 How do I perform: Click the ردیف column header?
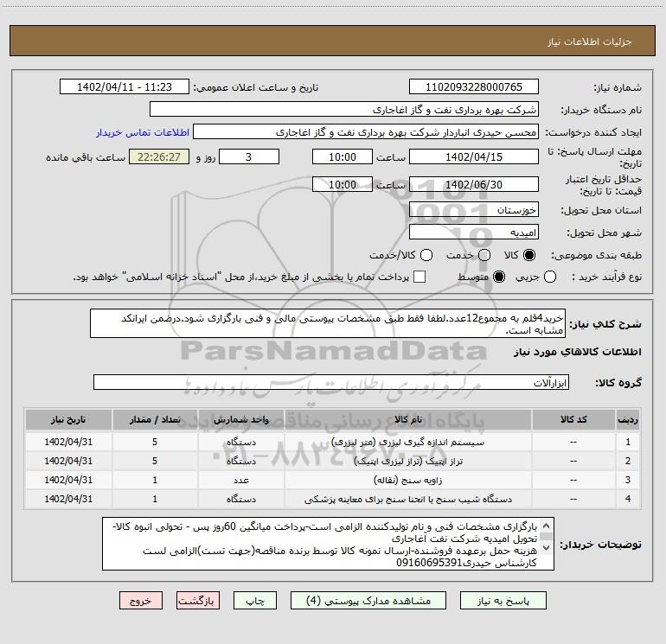tap(628, 420)
